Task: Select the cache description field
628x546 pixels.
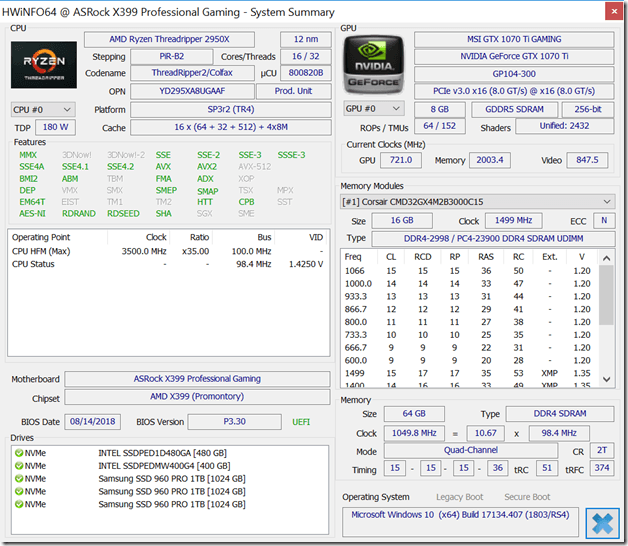Action: [x=231, y=127]
